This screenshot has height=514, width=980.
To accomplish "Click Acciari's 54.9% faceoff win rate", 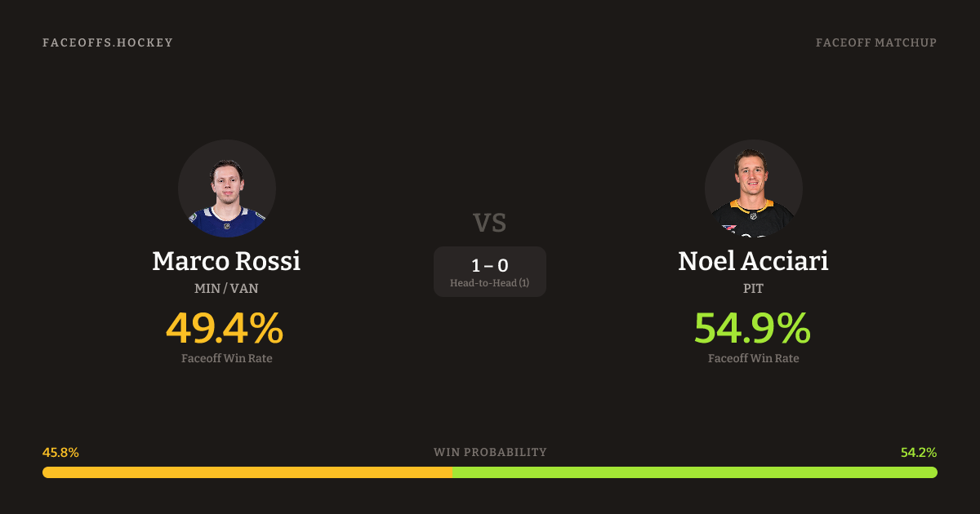I will [x=752, y=328].
